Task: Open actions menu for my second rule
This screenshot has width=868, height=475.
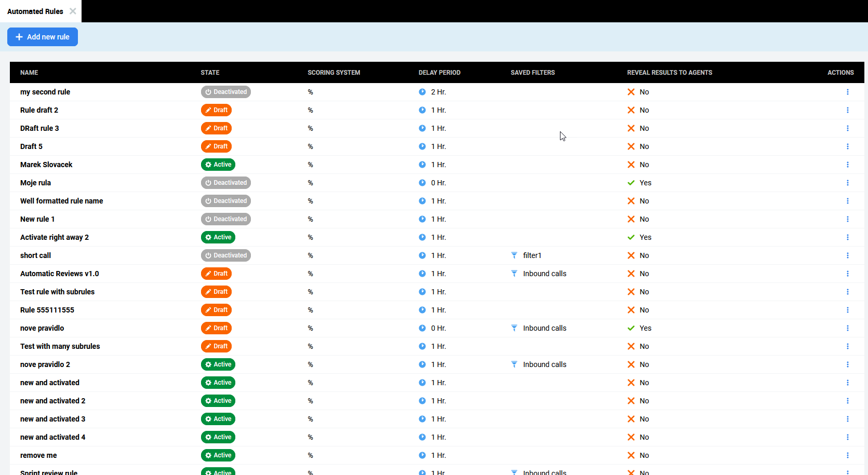Action: click(x=847, y=92)
